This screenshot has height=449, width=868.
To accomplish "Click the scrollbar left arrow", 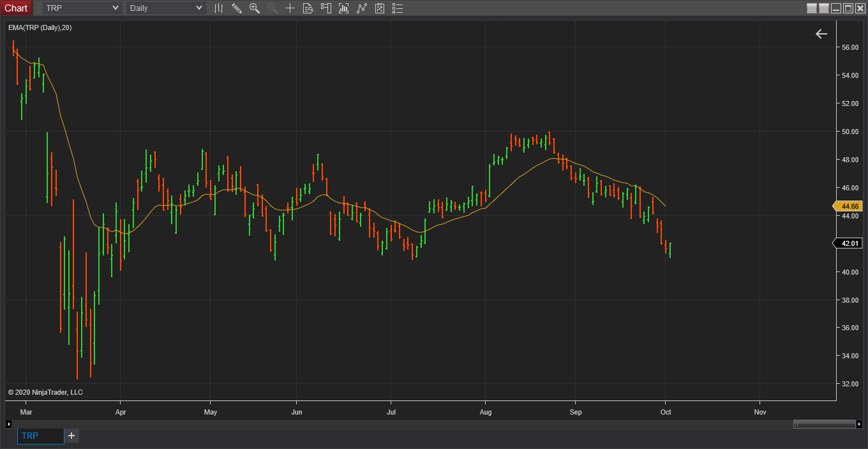I will point(8,424).
